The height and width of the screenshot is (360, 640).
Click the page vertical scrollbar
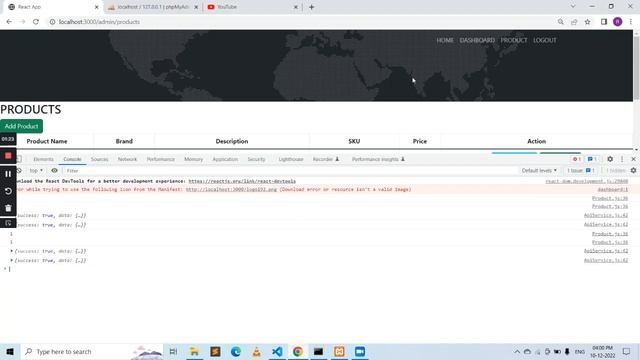(636, 68)
